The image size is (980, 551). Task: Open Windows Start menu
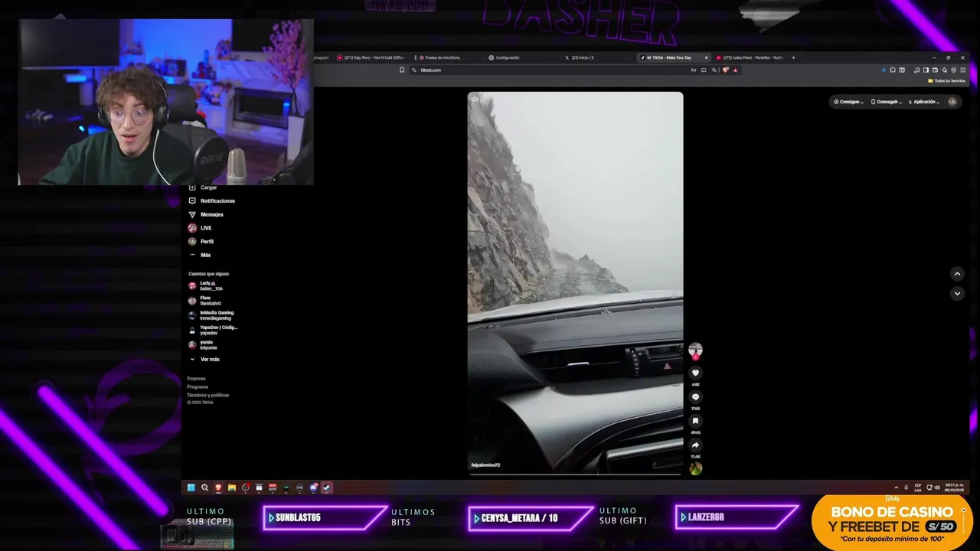191,487
